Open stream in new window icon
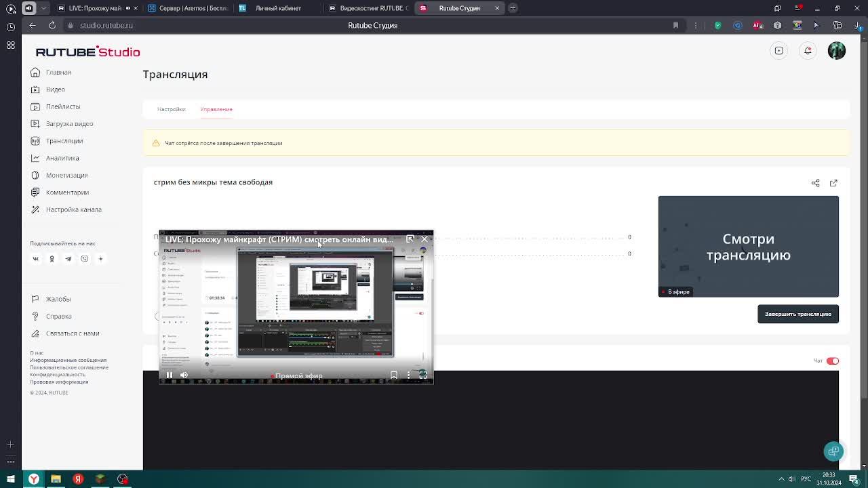868x488 pixels. [x=833, y=183]
